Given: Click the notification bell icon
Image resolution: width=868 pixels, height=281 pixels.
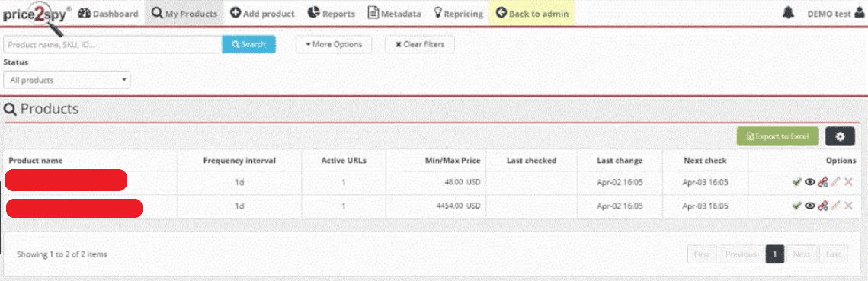Looking at the screenshot, I should point(788,13).
